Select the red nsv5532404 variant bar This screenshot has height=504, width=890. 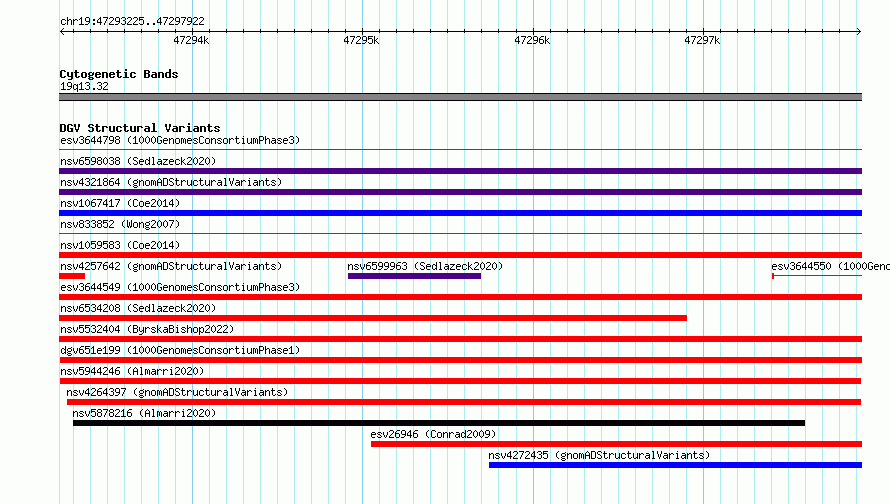coord(460,339)
